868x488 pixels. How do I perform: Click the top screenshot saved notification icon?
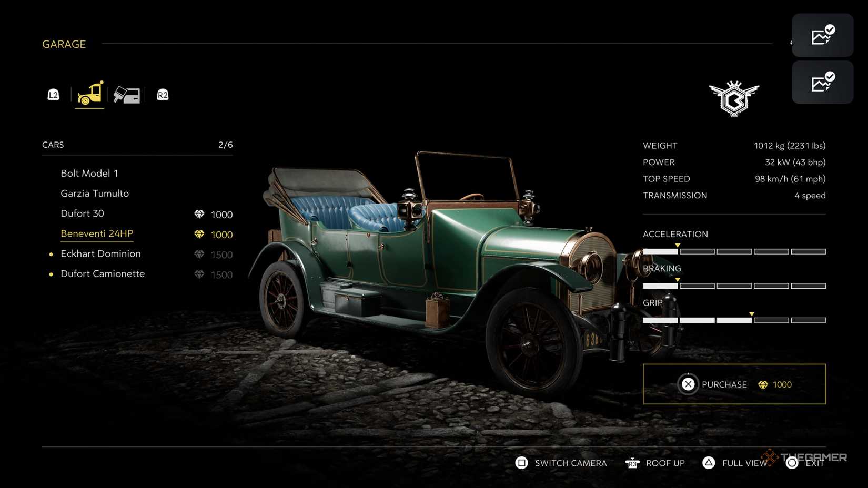click(822, 35)
